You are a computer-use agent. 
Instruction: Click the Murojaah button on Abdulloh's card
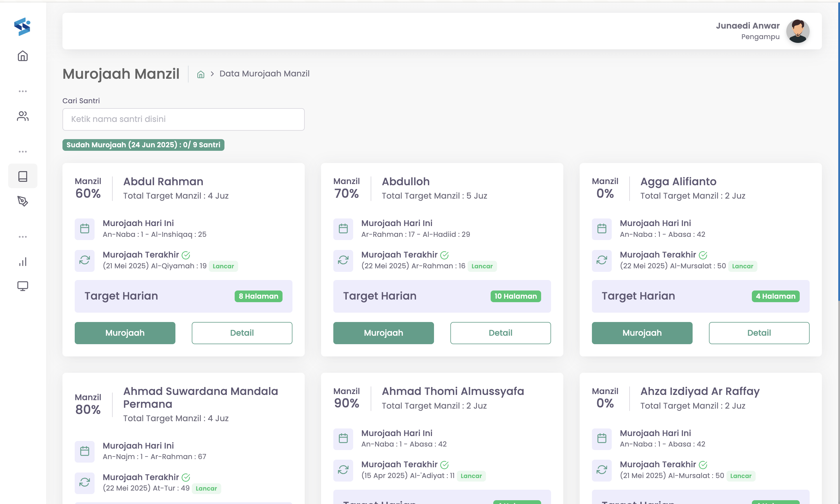[x=383, y=333]
